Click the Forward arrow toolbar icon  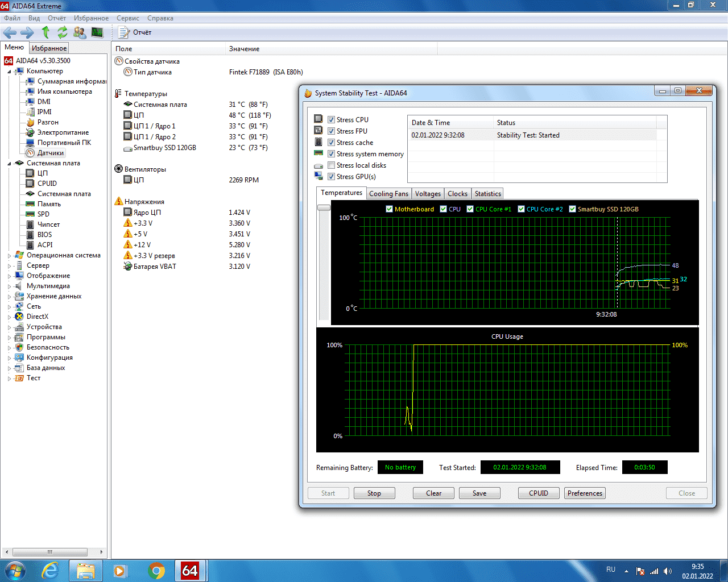click(x=27, y=32)
